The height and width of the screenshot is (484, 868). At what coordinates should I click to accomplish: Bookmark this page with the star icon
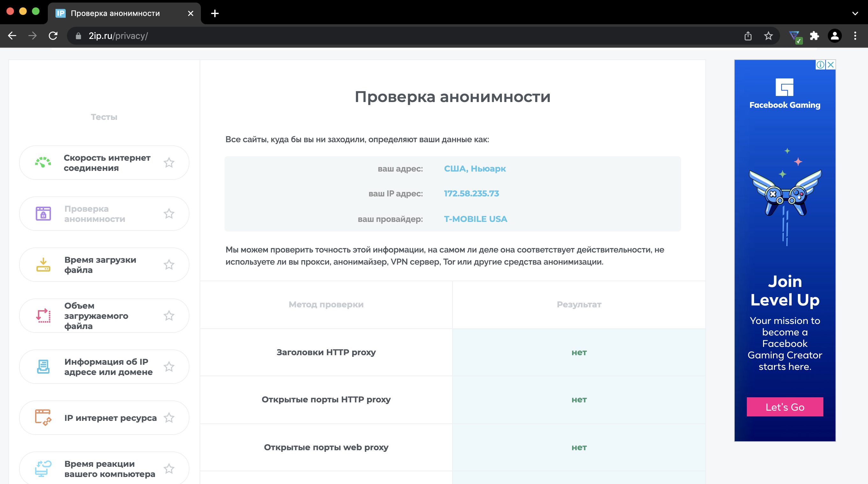pos(768,36)
